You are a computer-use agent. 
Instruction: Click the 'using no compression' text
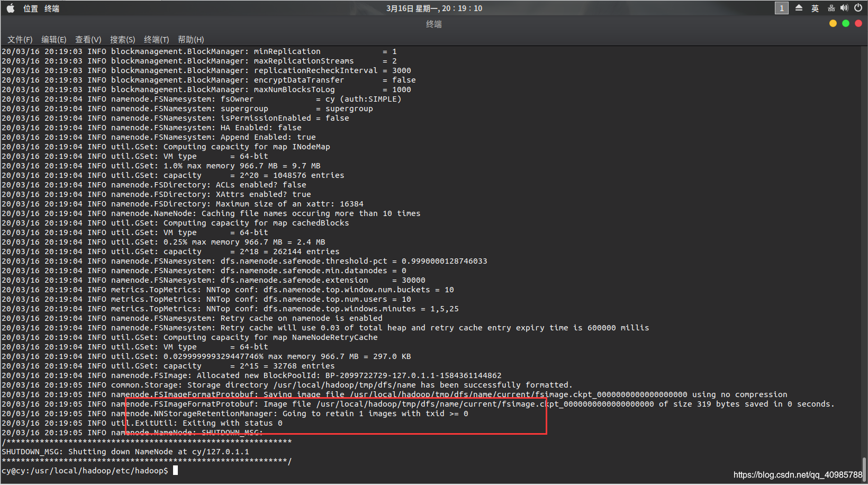pyautogui.click(x=740, y=394)
